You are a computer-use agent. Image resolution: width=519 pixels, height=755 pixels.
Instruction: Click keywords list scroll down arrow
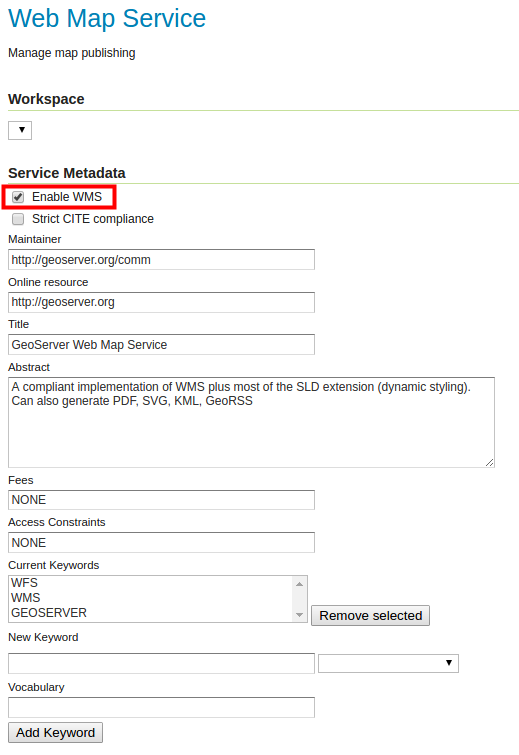pos(299,615)
